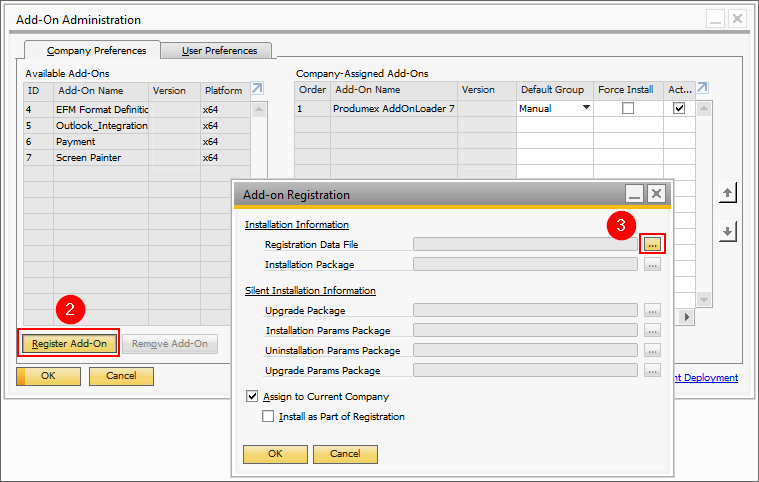Switch to the User Preferences tab

(219, 51)
